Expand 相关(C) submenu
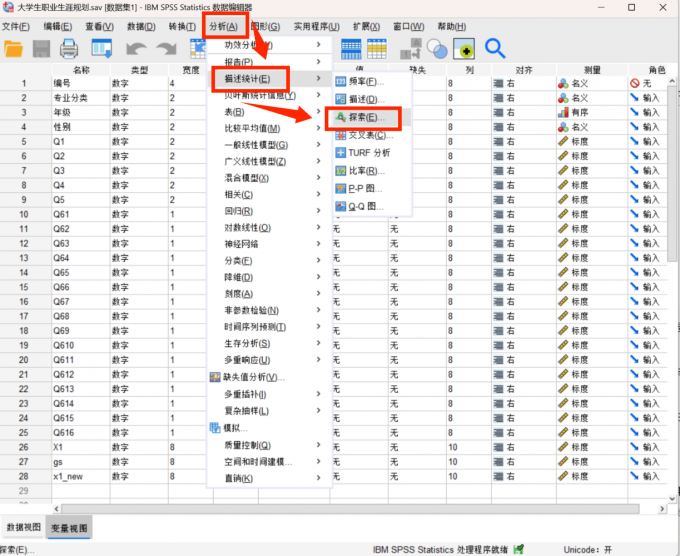Viewport: 680px width, 556px height. click(x=269, y=195)
